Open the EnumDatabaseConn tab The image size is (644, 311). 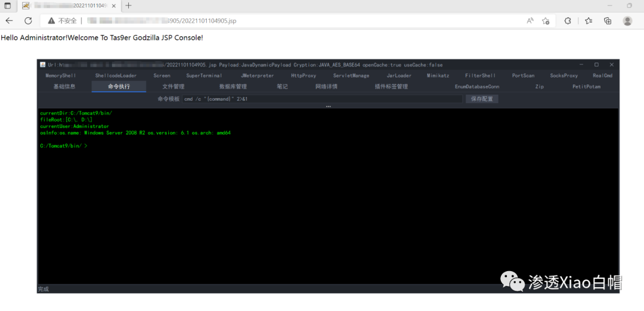pos(477,86)
